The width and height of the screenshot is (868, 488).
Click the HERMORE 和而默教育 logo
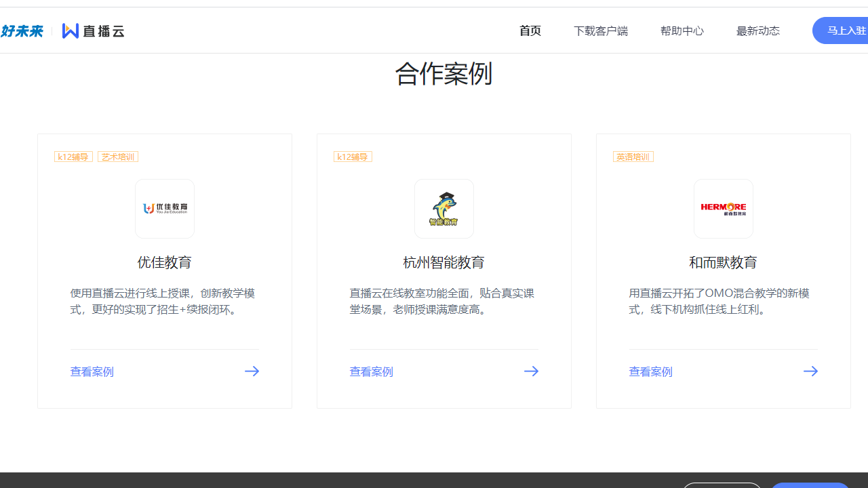(724, 208)
